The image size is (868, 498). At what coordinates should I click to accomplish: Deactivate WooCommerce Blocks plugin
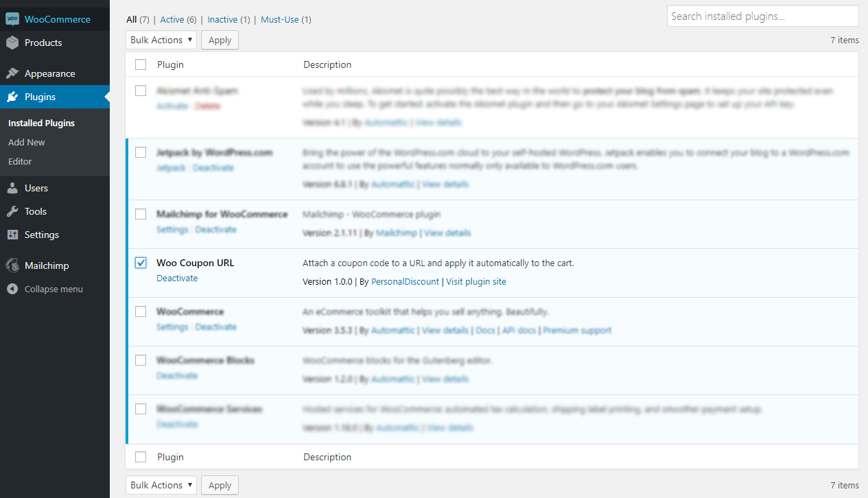(177, 376)
